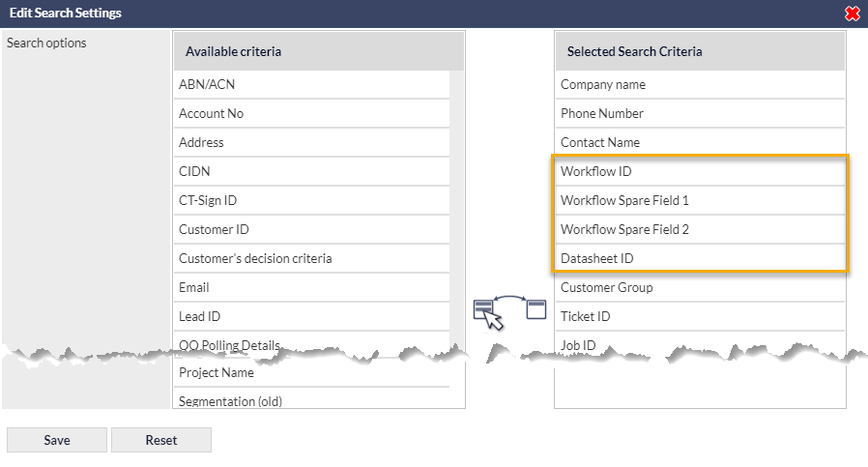Screen dimensions: 868x467
Task: Click the Available criteria list header
Action: (x=319, y=51)
